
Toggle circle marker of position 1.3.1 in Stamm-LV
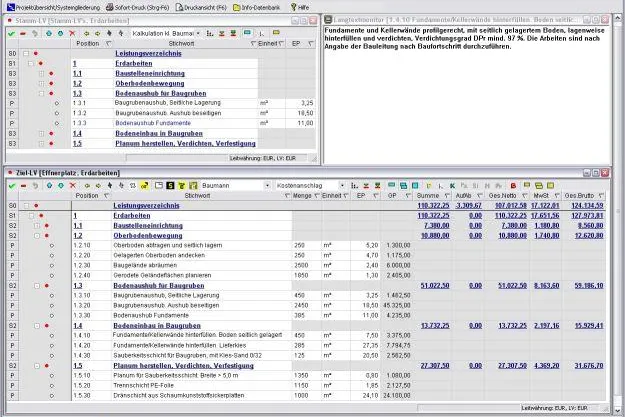point(57,103)
